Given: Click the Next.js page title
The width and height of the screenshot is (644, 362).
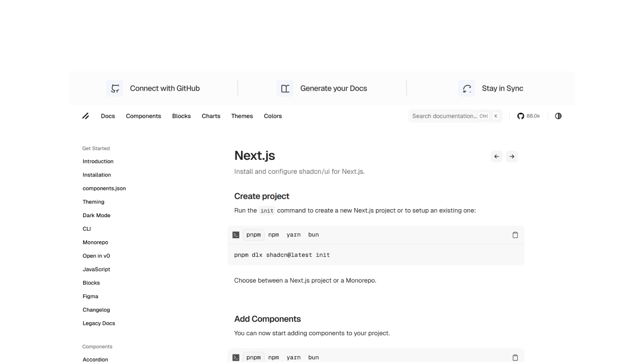Looking at the screenshot, I should tap(255, 156).
